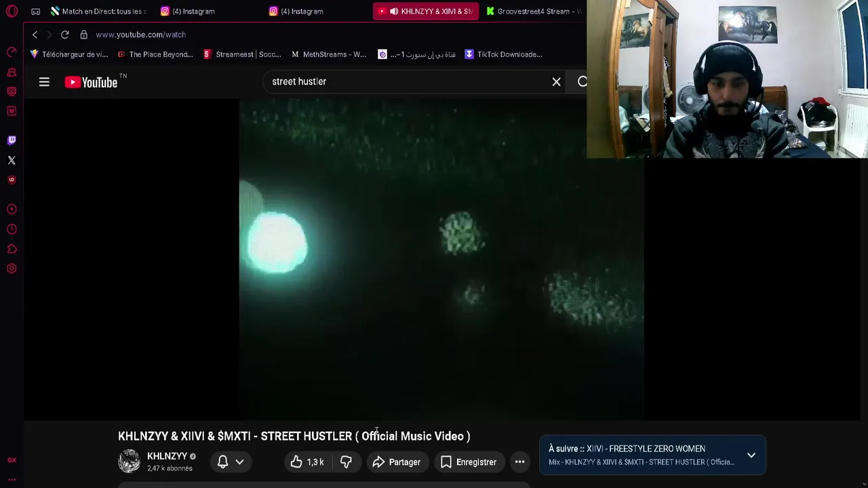
Task: Open GX Cleaner broom icon in sidebar
Action: coord(12,72)
